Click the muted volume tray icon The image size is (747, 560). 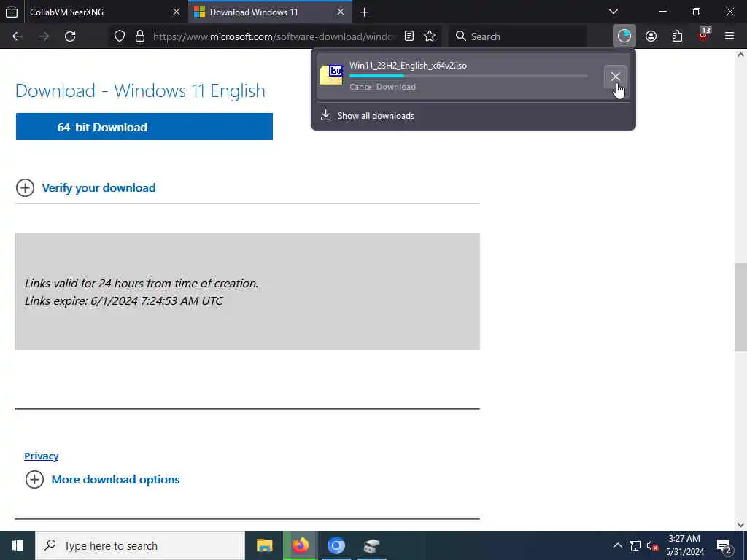coord(652,545)
